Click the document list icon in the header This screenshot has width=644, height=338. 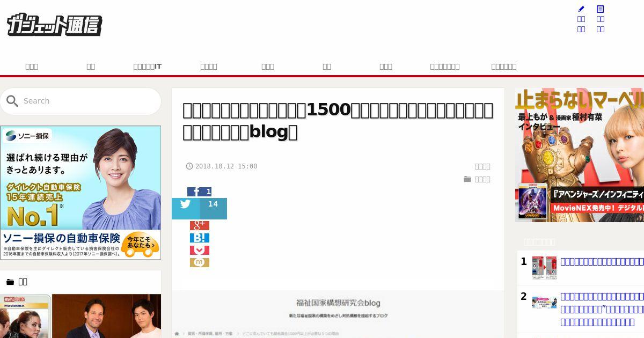(x=601, y=9)
